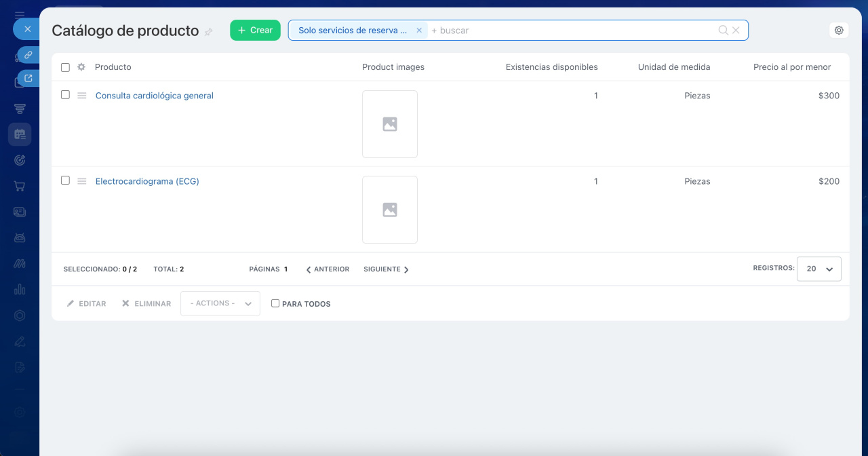Viewport: 868px width, 456px height.
Task: Open the shopping cart icon in sidebar
Action: click(x=20, y=186)
